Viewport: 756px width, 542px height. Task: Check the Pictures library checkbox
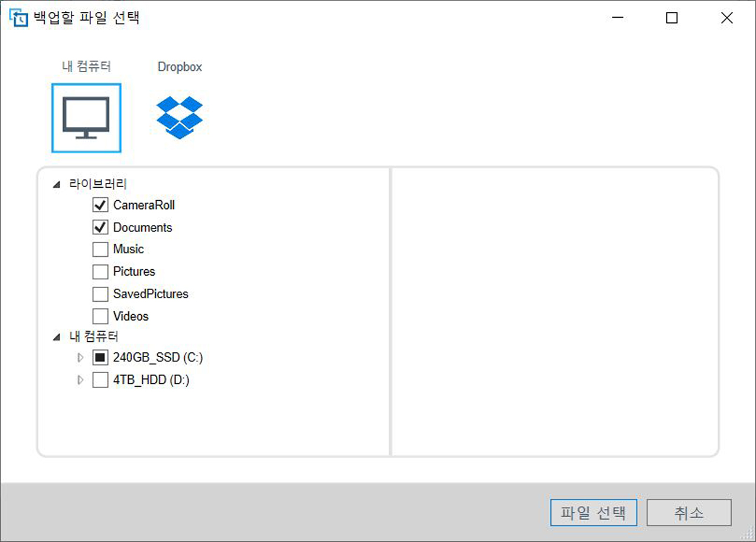point(100,272)
